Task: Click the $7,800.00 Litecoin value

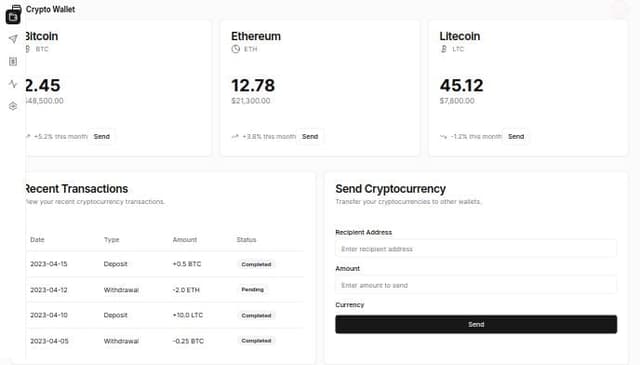Action: (457, 101)
